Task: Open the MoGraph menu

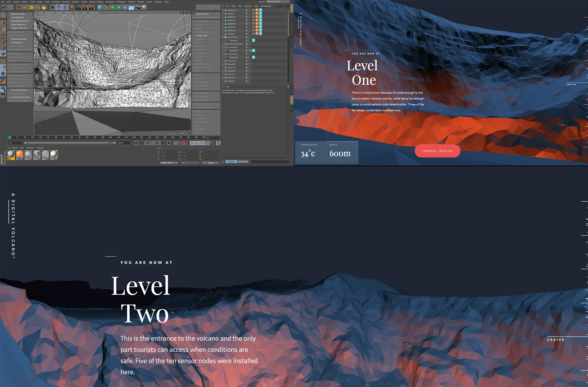Action: point(110,2)
